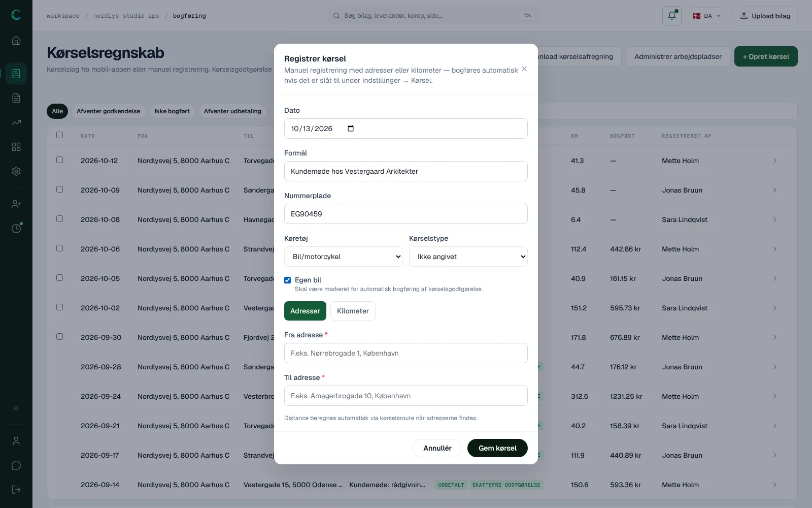Open the Køretøj dropdown
The height and width of the screenshot is (508, 812).
click(x=344, y=257)
